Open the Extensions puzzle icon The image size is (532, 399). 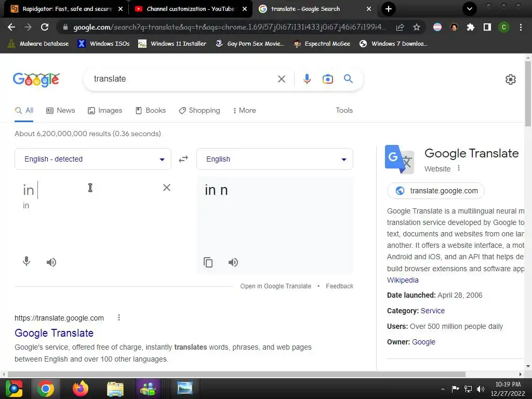[x=471, y=27]
